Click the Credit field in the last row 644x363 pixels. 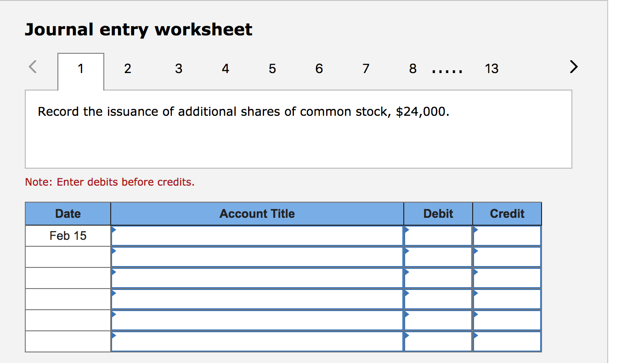point(507,341)
